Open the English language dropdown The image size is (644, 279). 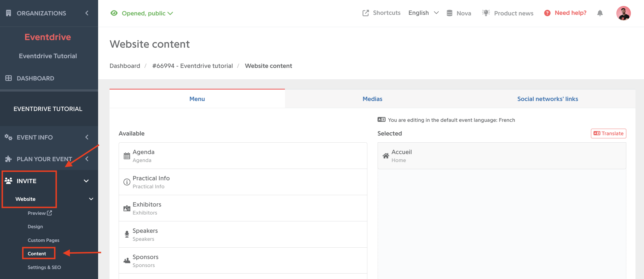tap(424, 13)
